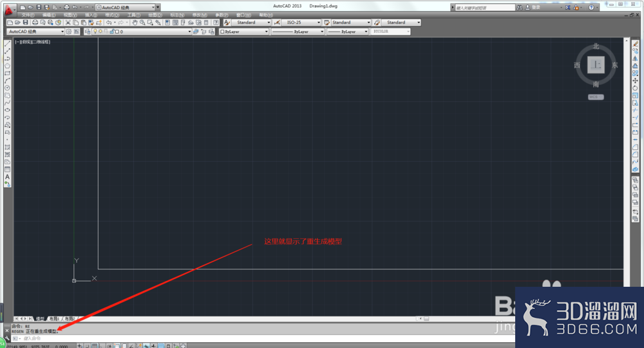Viewport: 644px width, 348px height.
Task: Click the keyword search input box
Action: click(x=485, y=7)
